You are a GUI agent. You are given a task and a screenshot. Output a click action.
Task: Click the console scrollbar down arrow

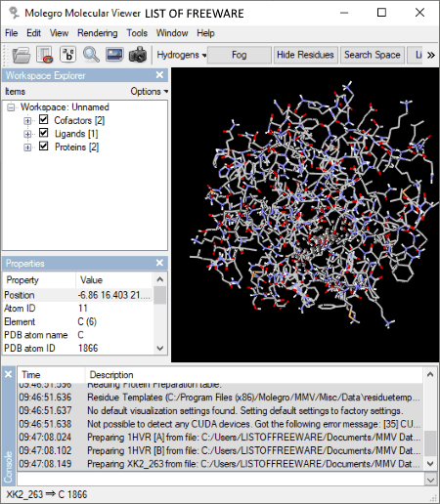click(x=430, y=464)
